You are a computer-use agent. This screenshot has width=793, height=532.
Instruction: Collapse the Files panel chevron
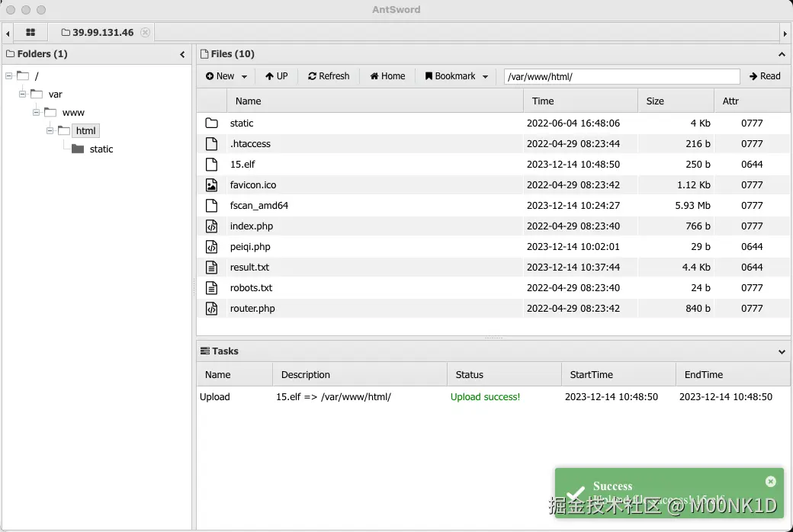pyautogui.click(x=782, y=54)
